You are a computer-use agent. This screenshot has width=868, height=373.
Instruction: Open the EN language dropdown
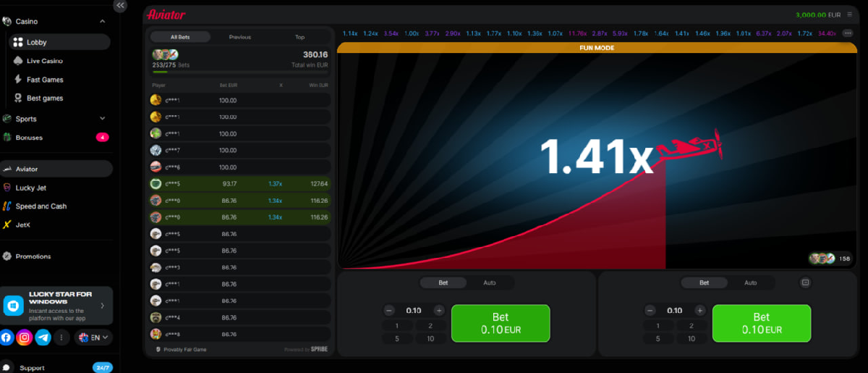pos(94,338)
